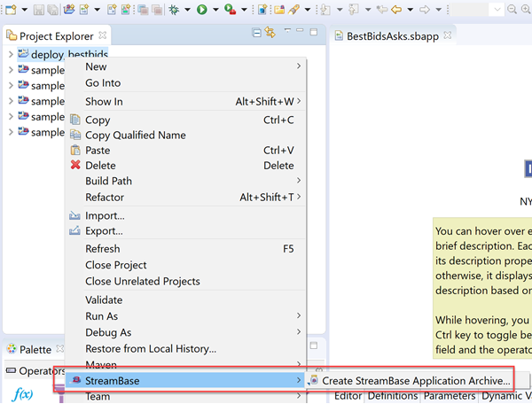Screen dimensions: 532x404
Task: Select Close Project in context menu
Action: (x=115, y=265)
